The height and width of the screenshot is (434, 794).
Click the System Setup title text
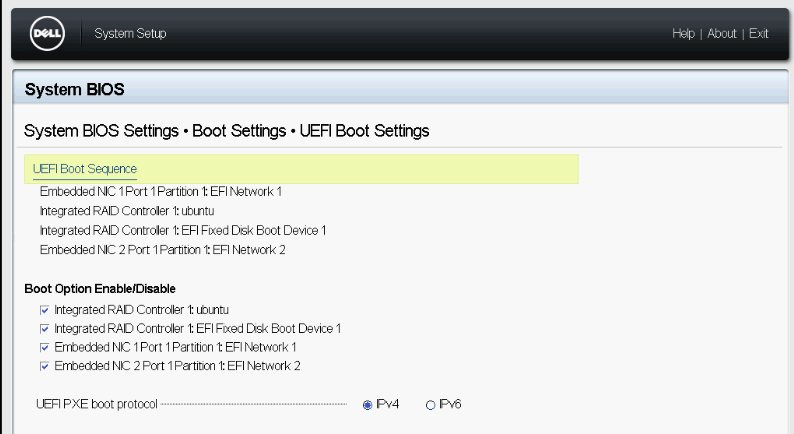click(130, 34)
